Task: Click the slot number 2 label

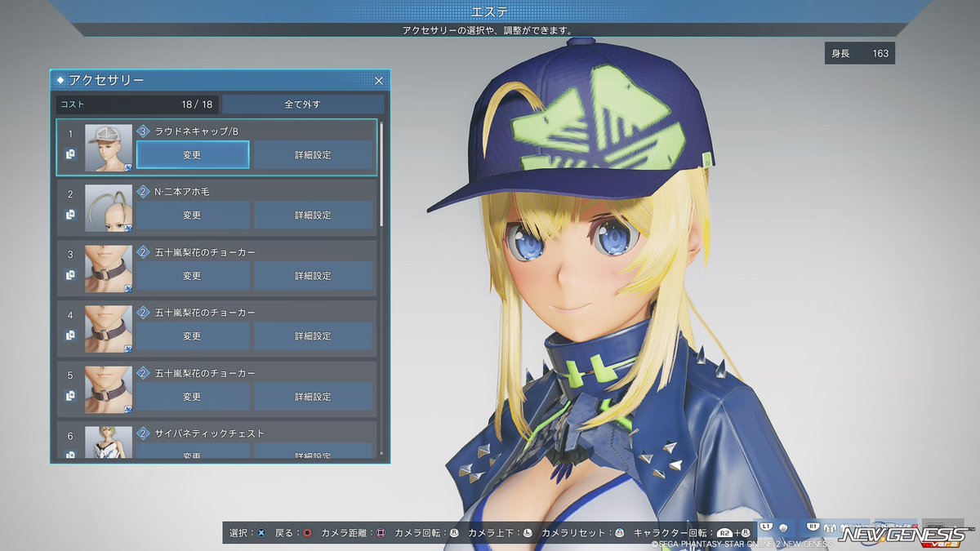Action: click(70, 194)
